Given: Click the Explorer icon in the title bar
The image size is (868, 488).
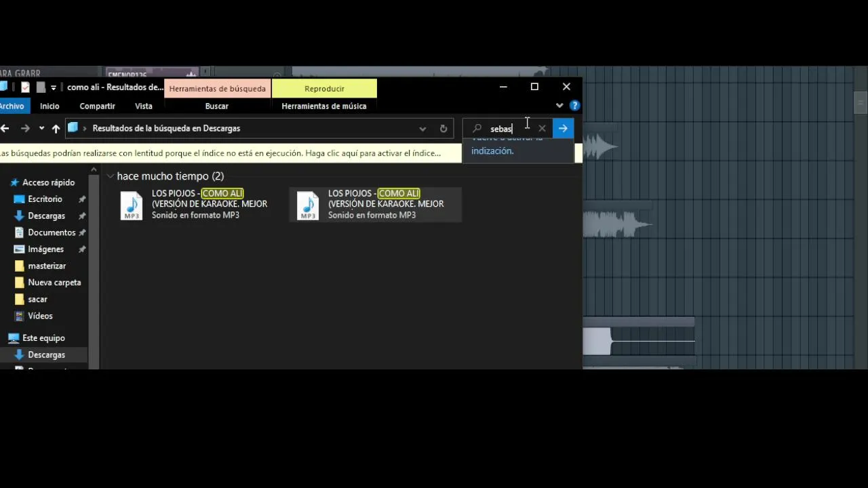Looking at the screenshot, I should pos(3,87).
